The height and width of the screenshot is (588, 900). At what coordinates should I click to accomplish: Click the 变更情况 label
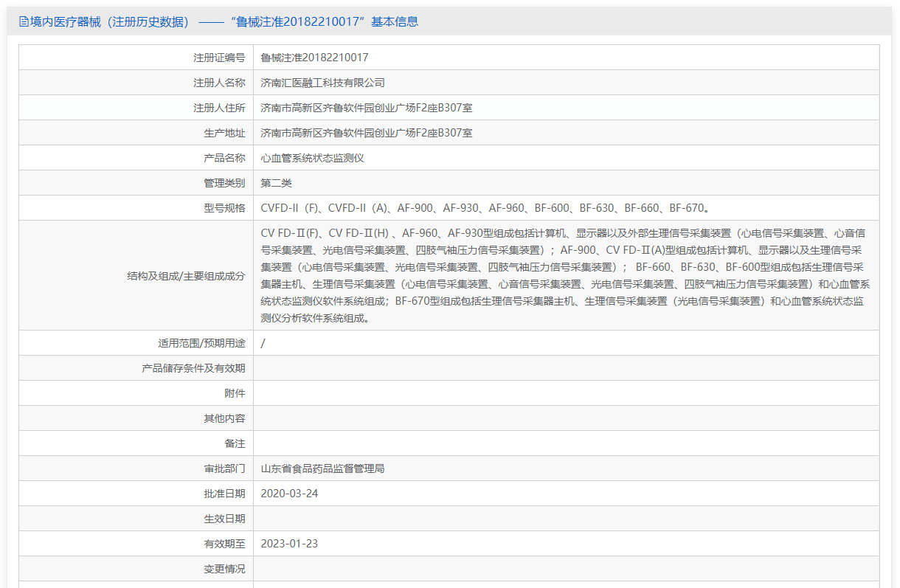pos(224,569)
